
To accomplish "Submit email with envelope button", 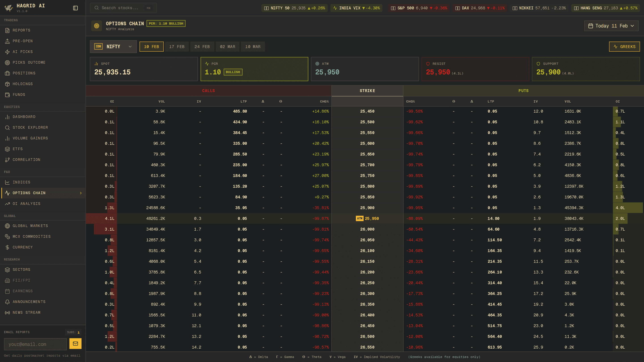I will (x=75, y=344).
